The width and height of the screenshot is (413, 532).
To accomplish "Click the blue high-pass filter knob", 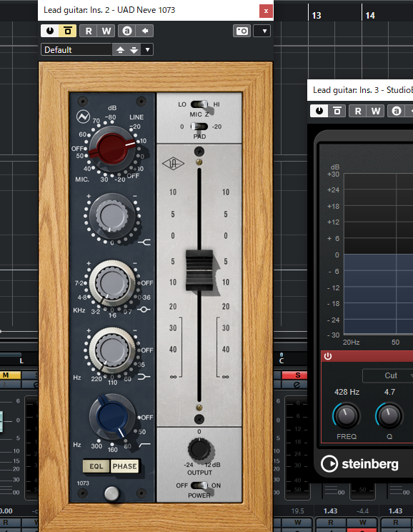I will click(x=112, y=417).
